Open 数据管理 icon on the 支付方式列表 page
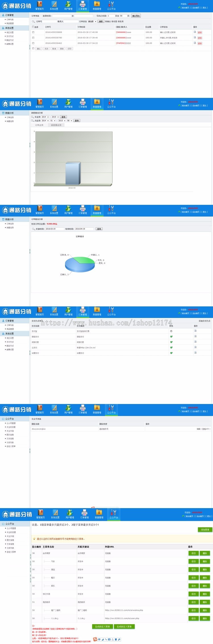Viewport: 213px width, 644px height. point(97,310)
